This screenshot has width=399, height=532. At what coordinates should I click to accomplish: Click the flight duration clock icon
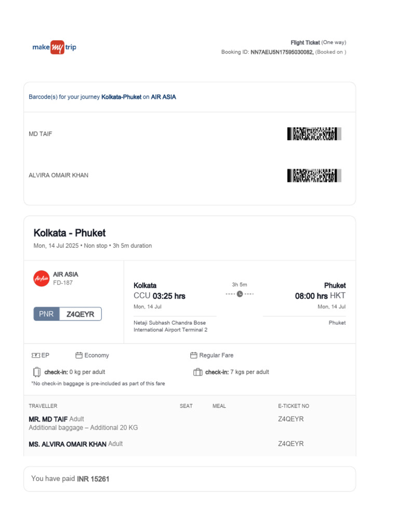pos(240,294)
